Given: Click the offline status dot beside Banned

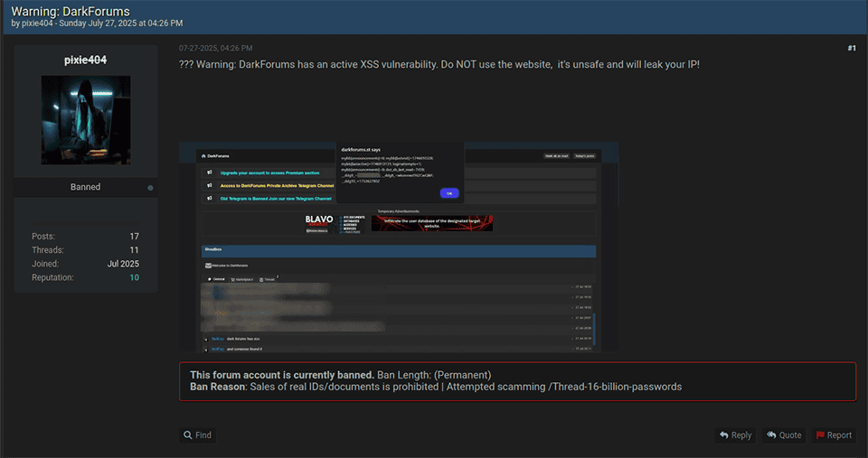Looking at the screenshot, I should (150, 188).
